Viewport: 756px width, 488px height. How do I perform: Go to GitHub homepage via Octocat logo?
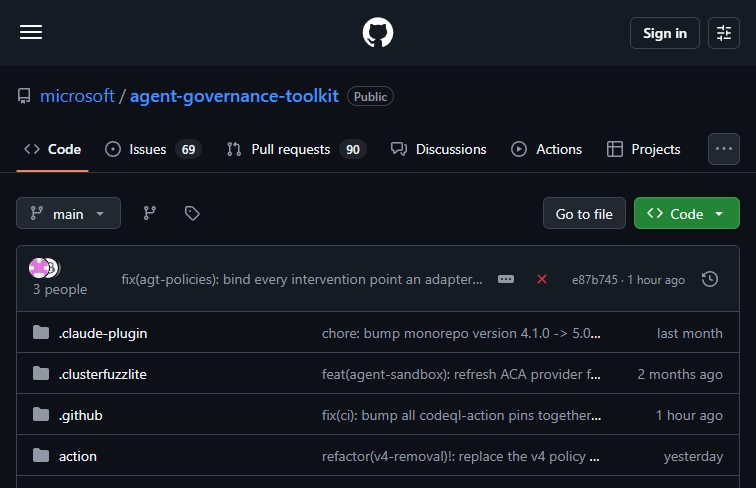click(378, 33)
